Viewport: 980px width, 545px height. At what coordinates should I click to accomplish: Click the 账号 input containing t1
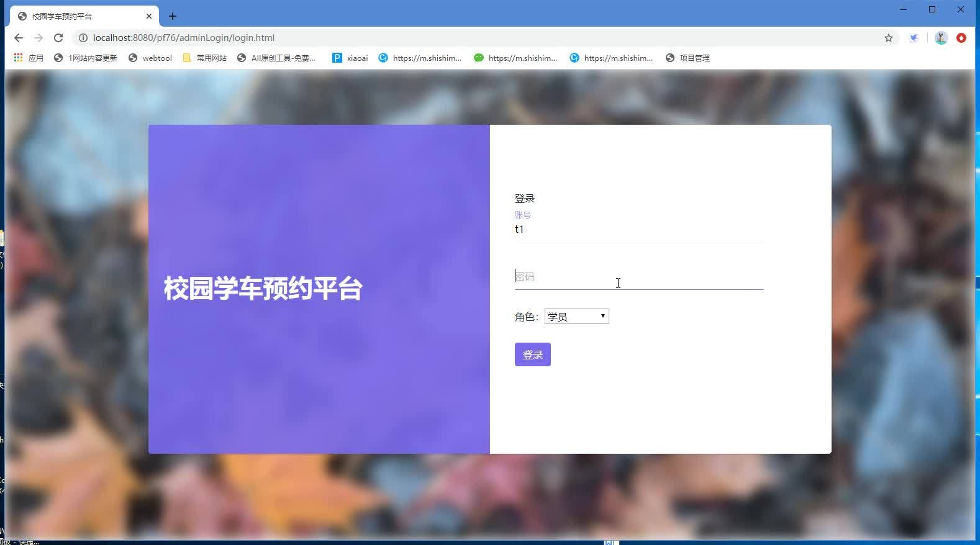tap(638, 230)
